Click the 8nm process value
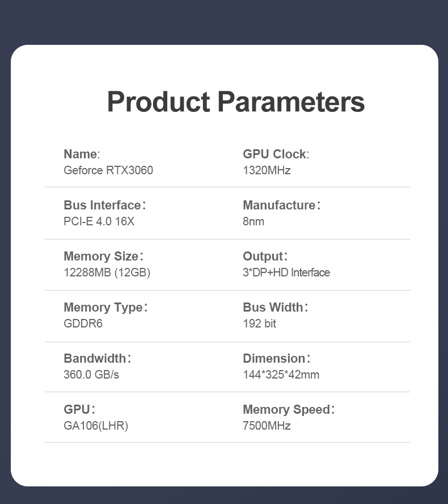 [x=253, y=221]
